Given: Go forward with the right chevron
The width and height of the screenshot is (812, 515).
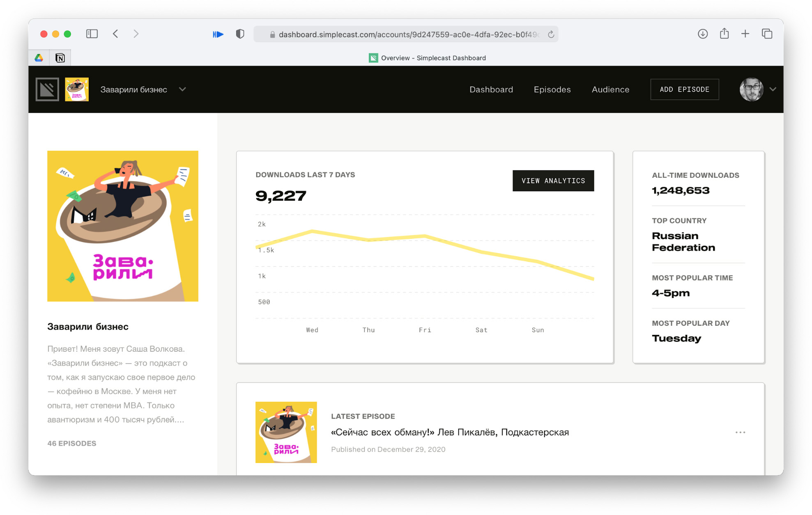Looking at the screenshot, I should (x=136, y=34).
